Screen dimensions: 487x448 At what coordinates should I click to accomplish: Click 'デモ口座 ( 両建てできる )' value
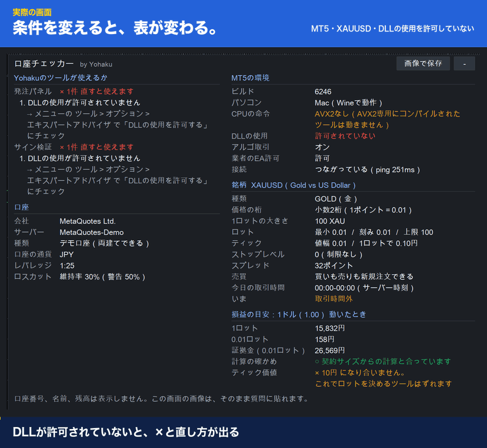(104, 243)
